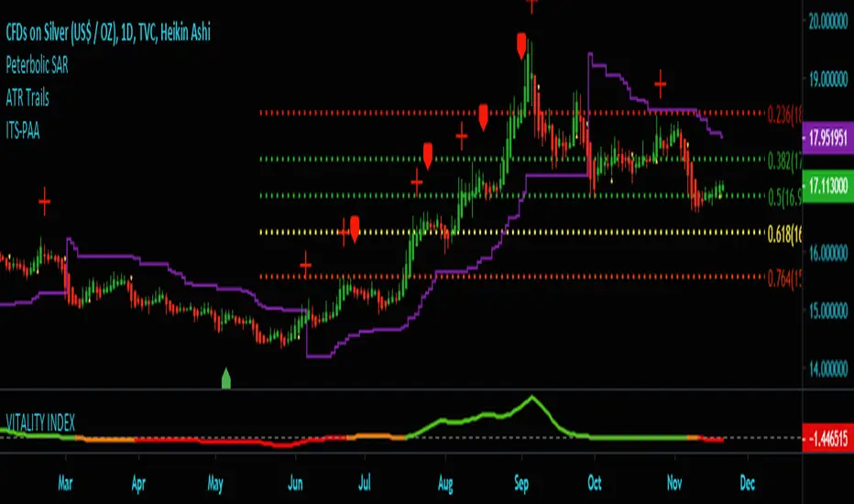Viewport: 854px width, 504px height.
Task: Click the Mar label on the time axis
Action: coord(65,483)
